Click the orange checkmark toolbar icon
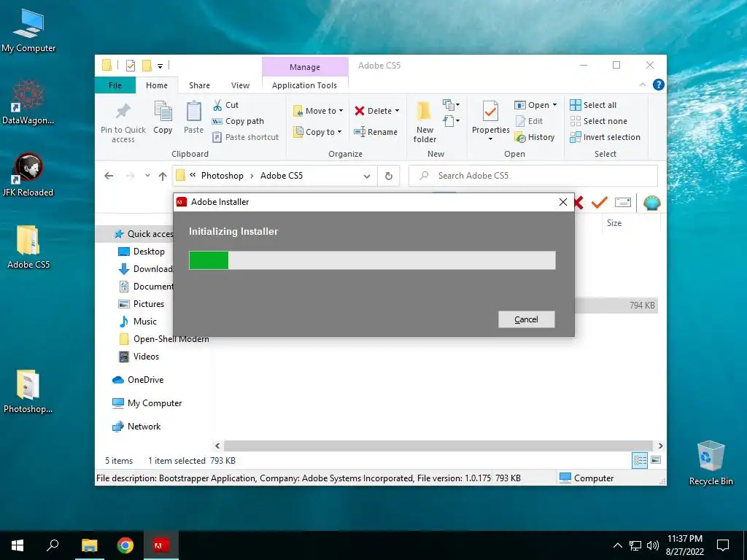The height and width of the screenshot is (560, 747). click(600, 203)
